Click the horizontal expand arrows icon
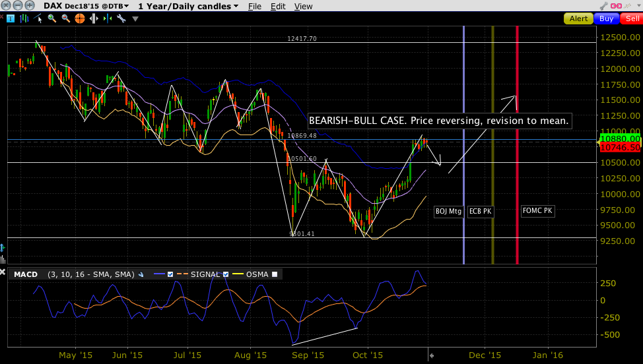 (x=94, y=18)
